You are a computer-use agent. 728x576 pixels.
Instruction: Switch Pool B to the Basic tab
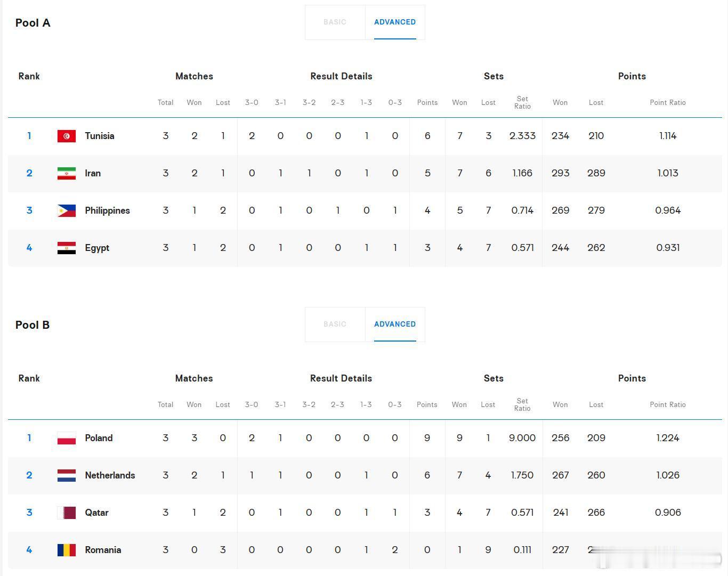pyautogui.click(x=335, y=324)
